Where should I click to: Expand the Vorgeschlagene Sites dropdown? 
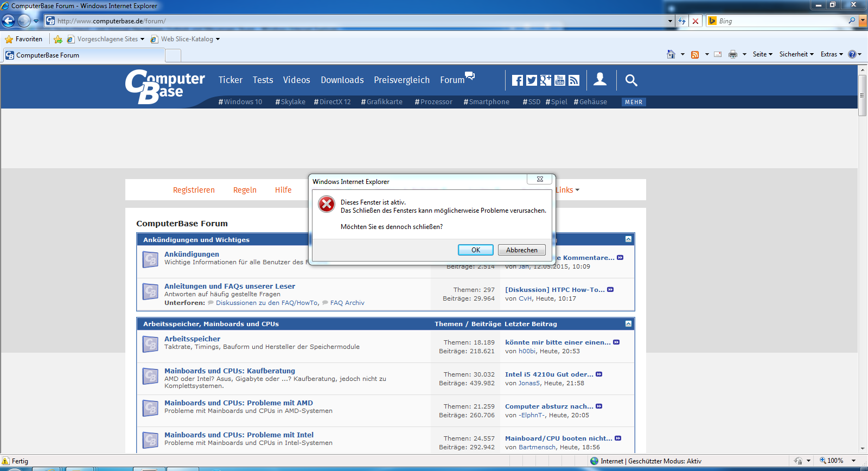(x=142, y=39)
